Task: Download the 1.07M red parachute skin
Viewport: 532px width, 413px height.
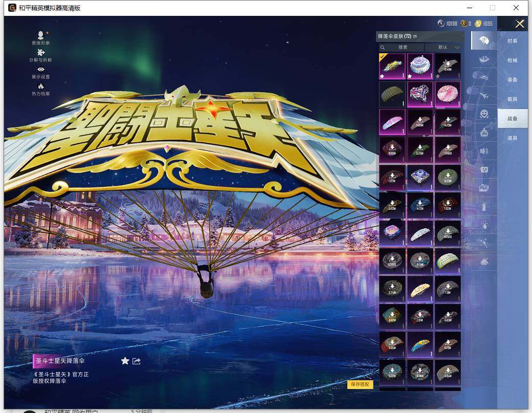Action: pyautogui.click(x=392, y=178)
